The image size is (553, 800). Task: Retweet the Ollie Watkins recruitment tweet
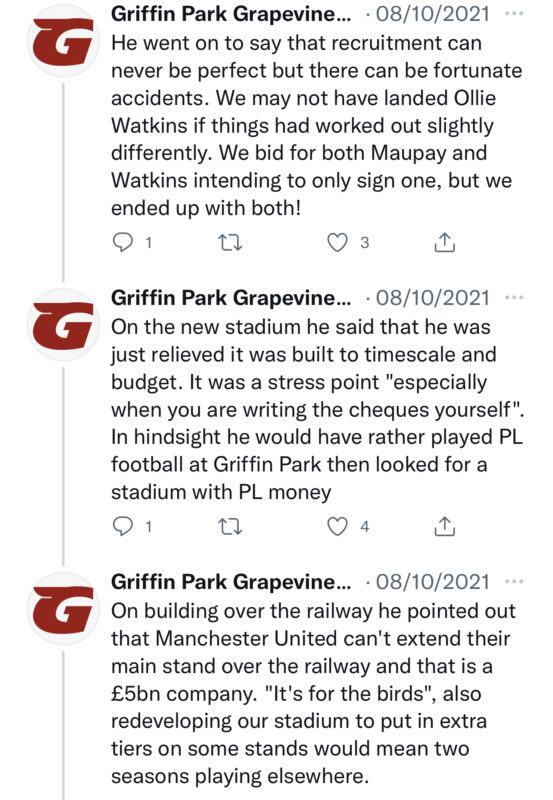230,243
